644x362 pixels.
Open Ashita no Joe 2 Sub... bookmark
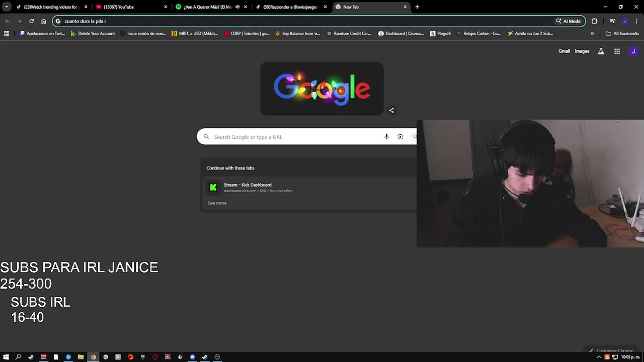530,34
